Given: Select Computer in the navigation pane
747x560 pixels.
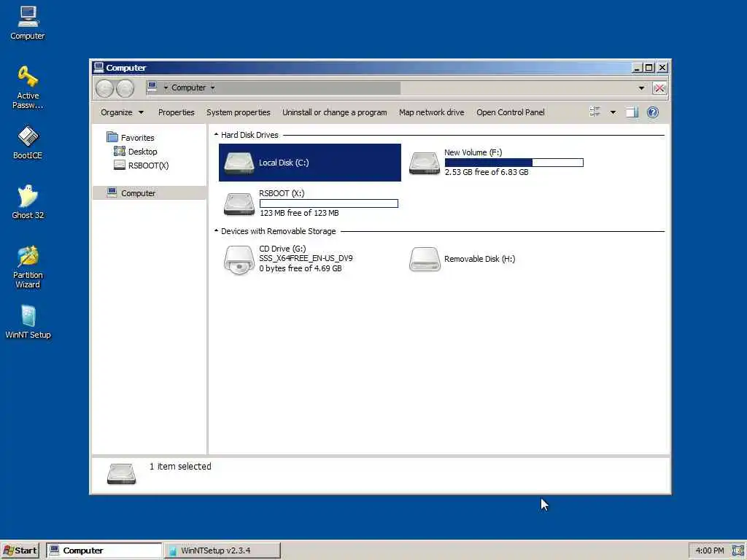Looking at the screenshot, I should pyautogui.click(x=150, y=192).
